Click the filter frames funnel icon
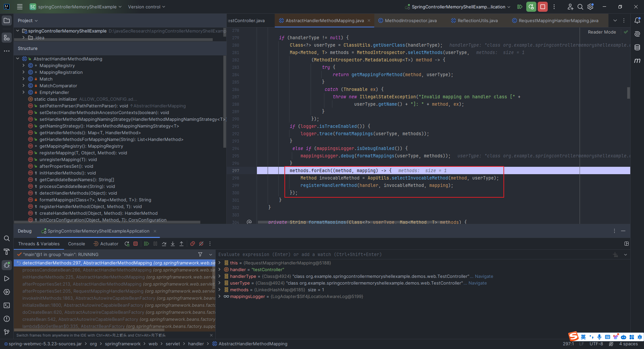 coord(200,255)
